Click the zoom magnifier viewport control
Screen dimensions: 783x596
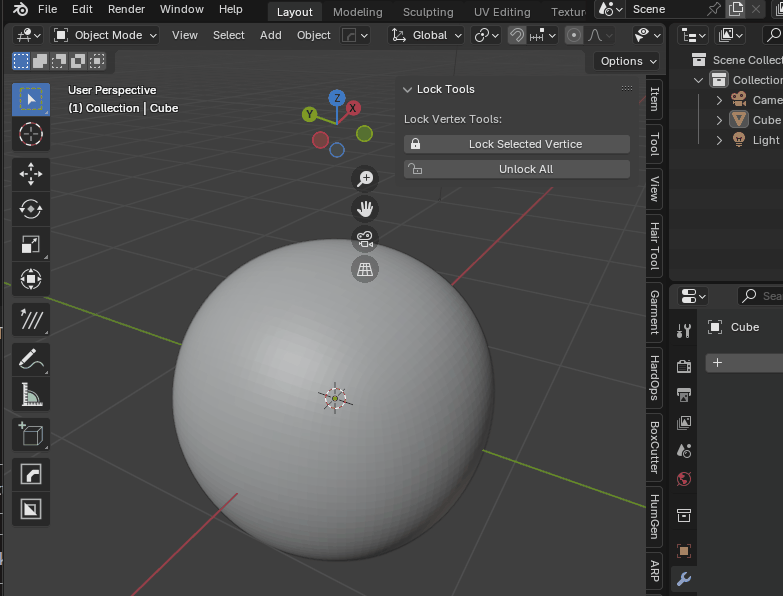click(x=365, y=178)
